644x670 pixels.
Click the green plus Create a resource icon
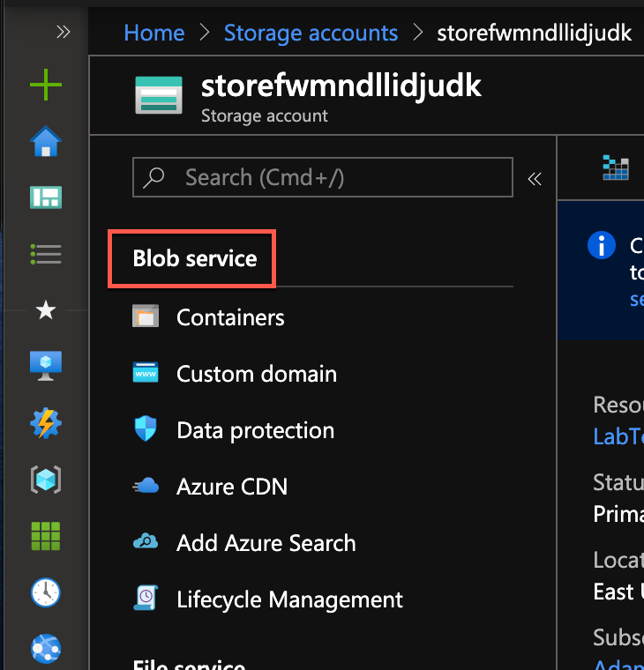click(x=46, y=86)
